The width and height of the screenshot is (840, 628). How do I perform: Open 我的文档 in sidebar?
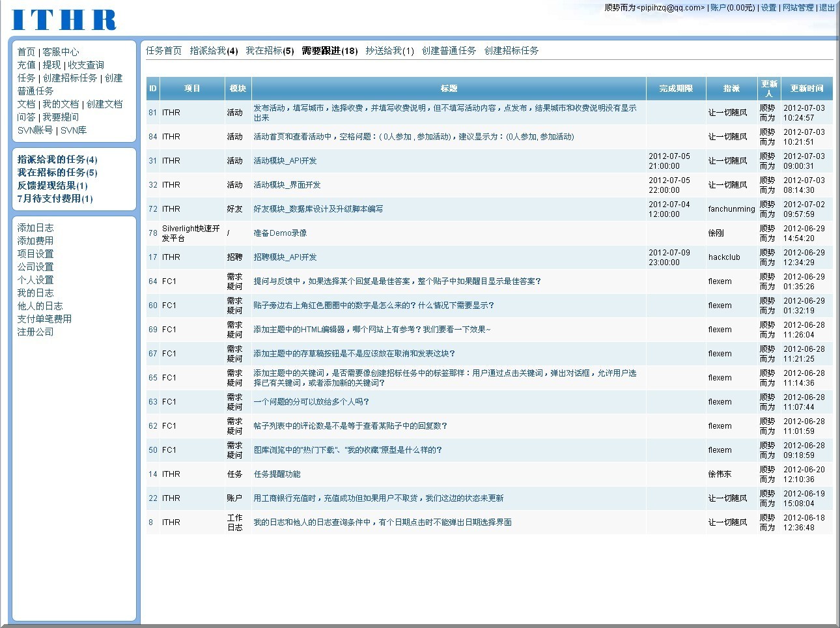click(61, 104)
